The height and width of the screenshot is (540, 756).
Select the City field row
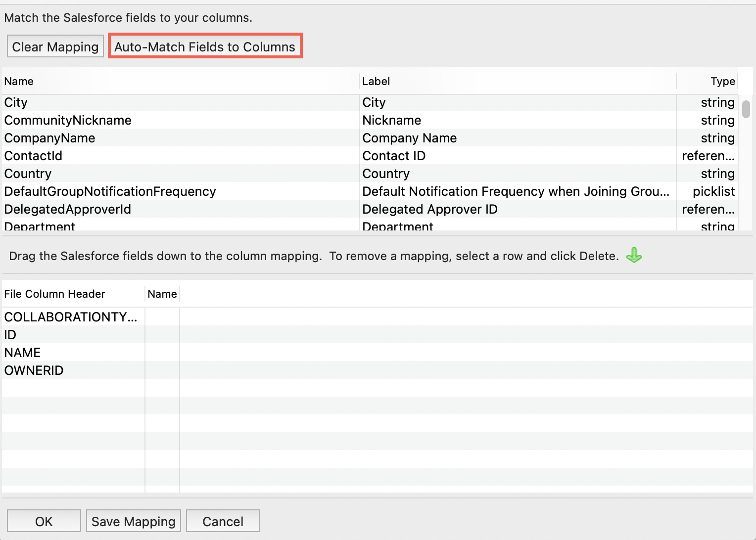[x=370, y=102]
